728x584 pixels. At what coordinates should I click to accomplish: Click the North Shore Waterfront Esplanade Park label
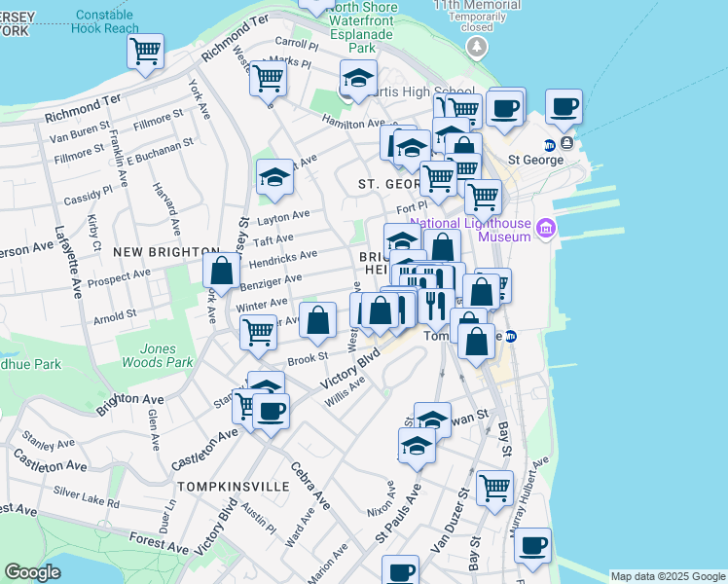coord(363,27)
